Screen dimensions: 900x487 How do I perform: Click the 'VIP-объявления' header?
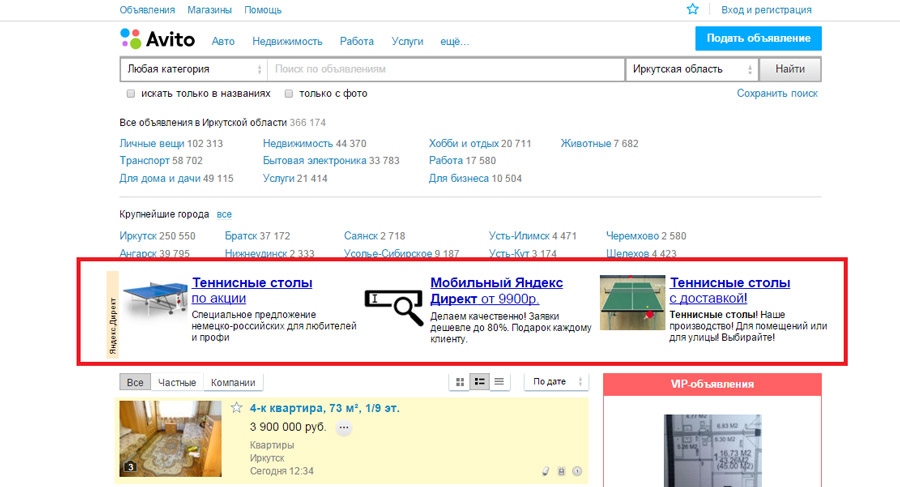(712, 384)
